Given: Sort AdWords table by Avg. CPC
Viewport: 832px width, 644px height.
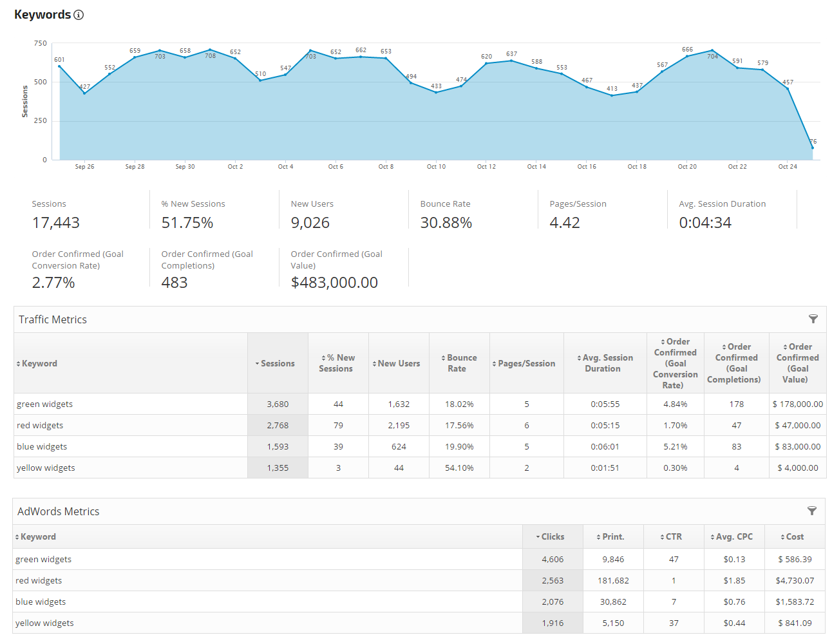Looking at the screenshot, I should (733, 536).
